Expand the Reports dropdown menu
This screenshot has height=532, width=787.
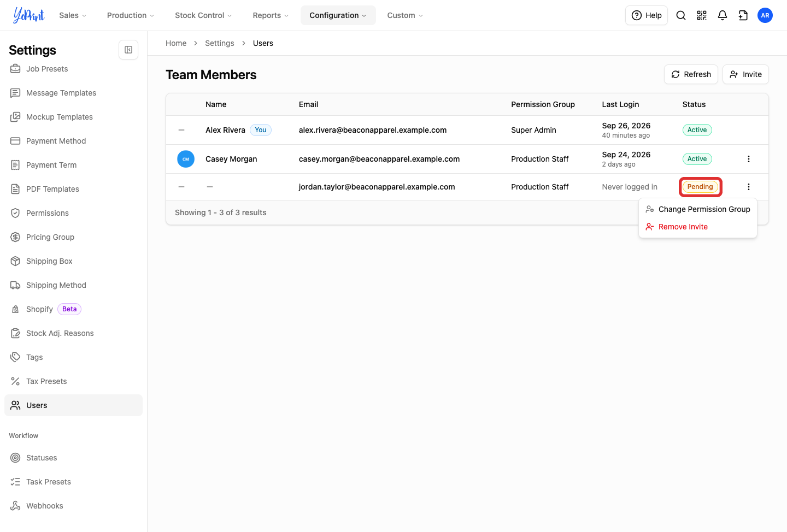[271, 15]
